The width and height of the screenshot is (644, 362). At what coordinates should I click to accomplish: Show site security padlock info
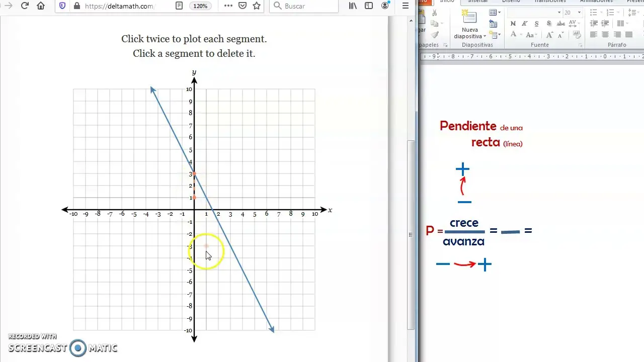(x=76, y=6)
